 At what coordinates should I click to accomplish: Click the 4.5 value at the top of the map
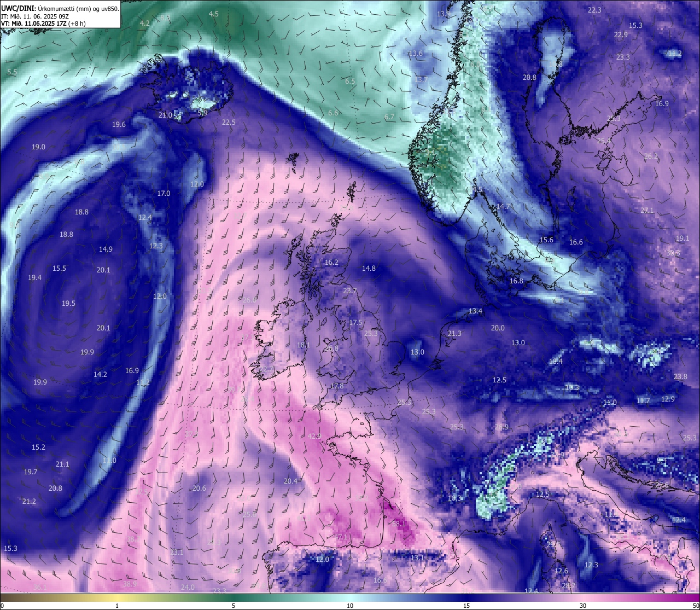(x=214, y=14)
